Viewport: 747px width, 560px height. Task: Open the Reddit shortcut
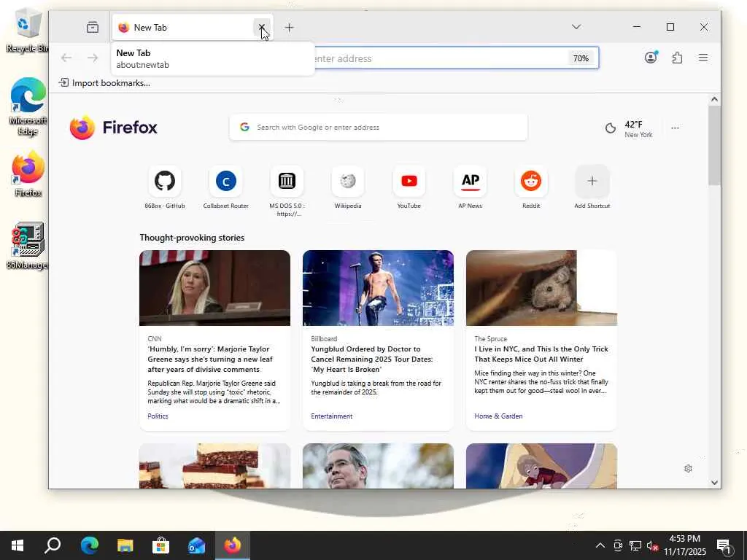pyautogui.click(x=531, y=187)
